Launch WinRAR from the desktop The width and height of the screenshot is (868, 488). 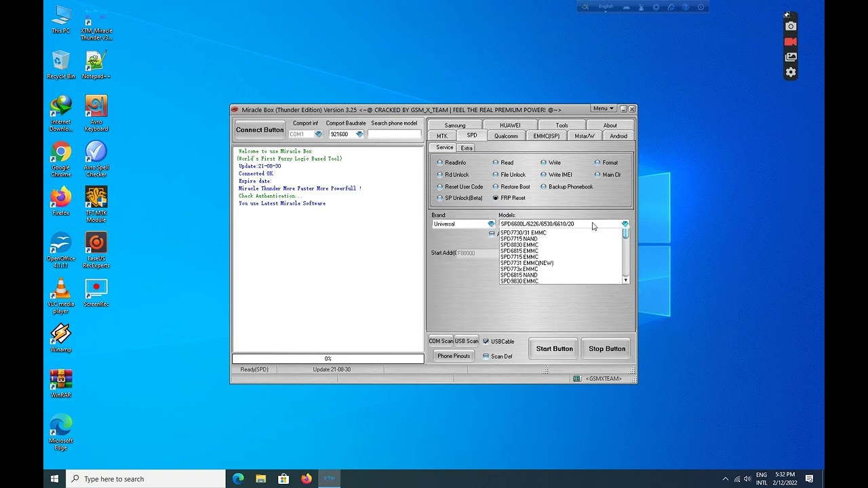click(x=61, y=383)
